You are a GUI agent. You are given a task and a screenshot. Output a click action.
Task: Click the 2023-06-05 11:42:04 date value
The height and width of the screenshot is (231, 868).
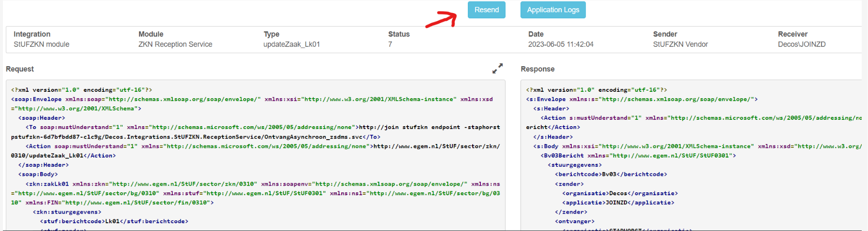point(561,44)
